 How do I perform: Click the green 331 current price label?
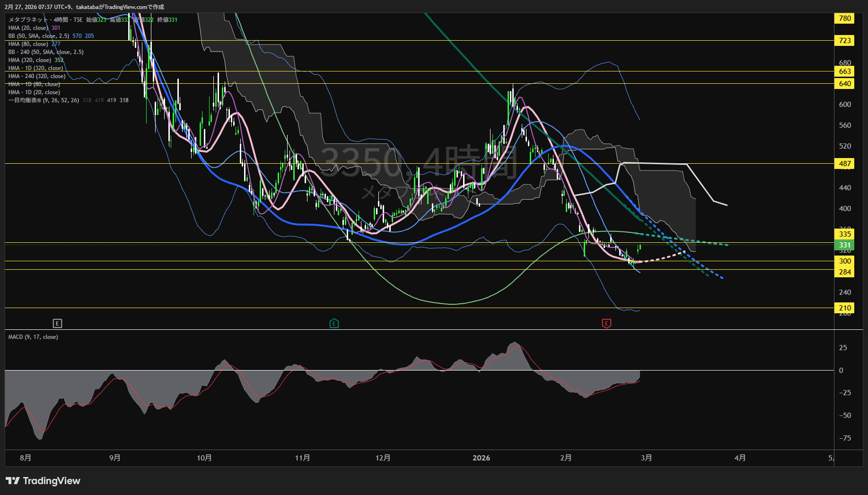tap(845, 245)
